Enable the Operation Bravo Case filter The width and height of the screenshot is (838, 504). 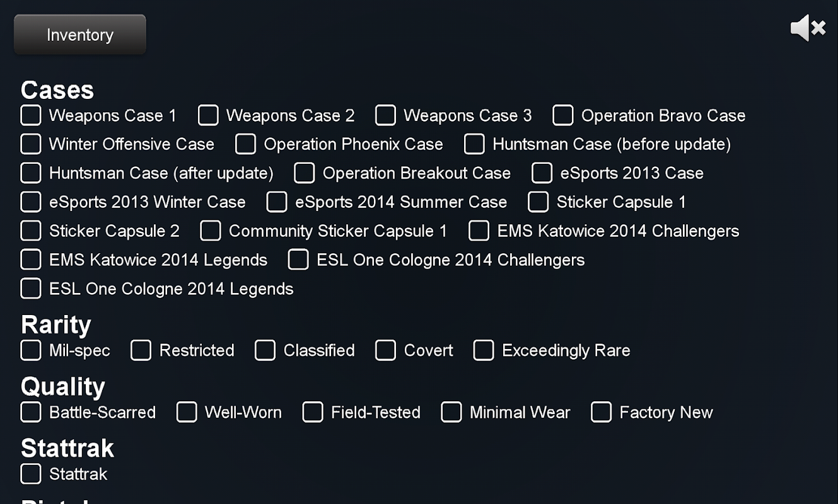point(563,115)
